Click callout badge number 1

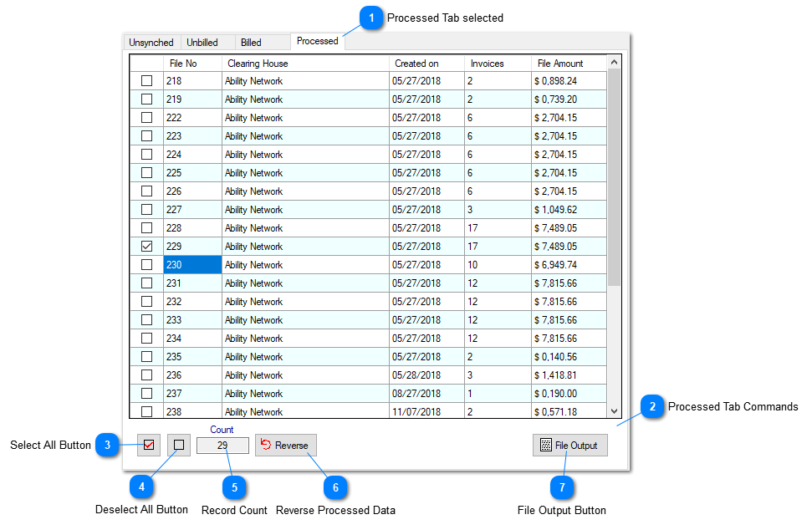[370, 17]
